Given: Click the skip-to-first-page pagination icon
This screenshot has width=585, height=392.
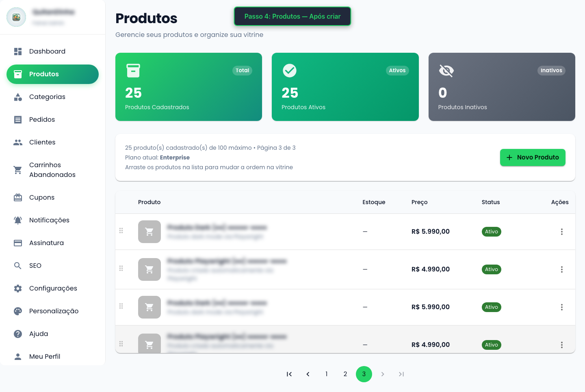Looking at the screenshot, I should coord(289,374).
